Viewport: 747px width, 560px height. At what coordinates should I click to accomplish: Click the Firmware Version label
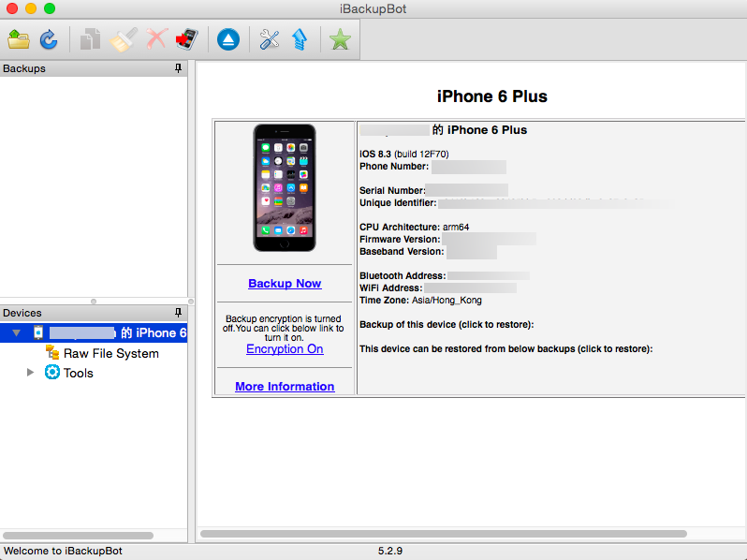click(x=400, y=240)
